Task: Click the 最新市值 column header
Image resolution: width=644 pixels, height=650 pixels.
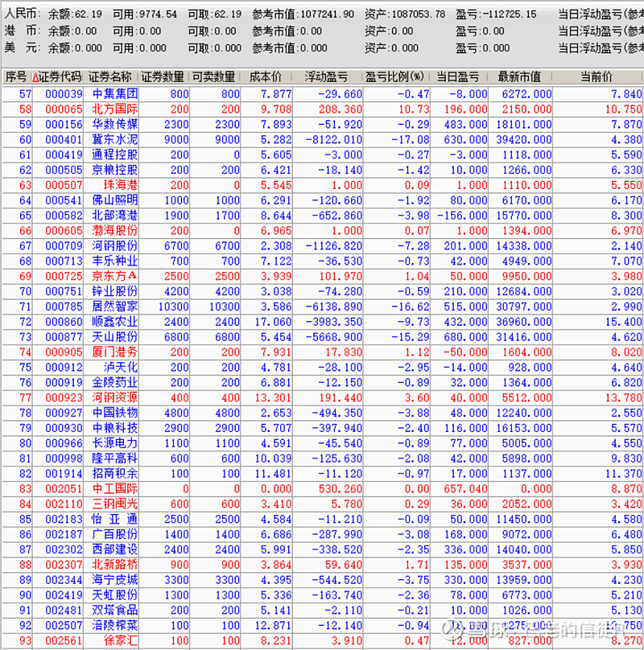Action: point(519,76)
